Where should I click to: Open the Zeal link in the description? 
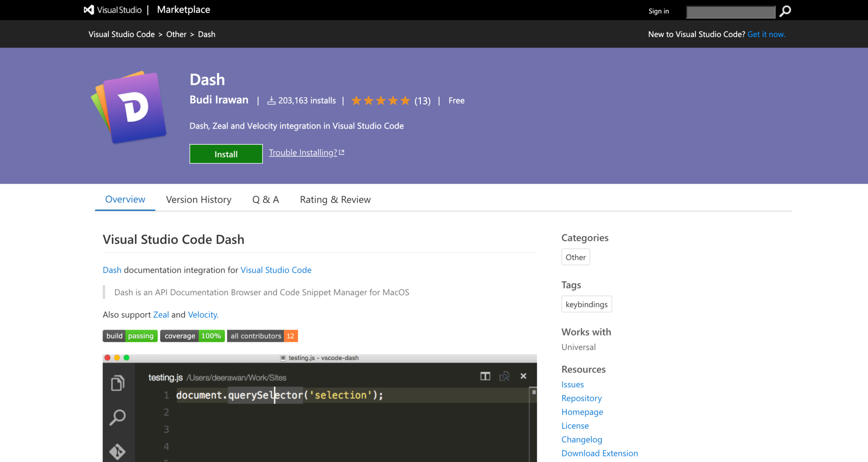[x=161, y=314]
